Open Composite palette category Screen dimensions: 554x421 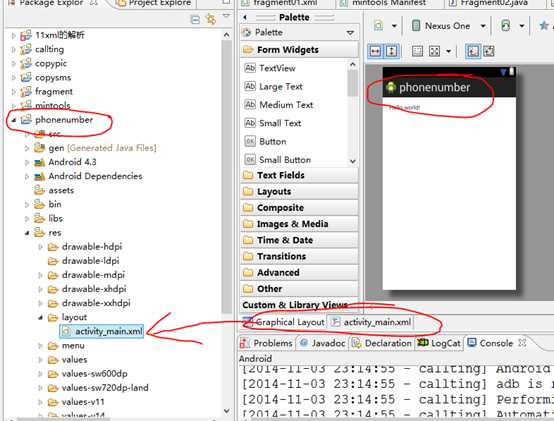(x=299, y=208)
